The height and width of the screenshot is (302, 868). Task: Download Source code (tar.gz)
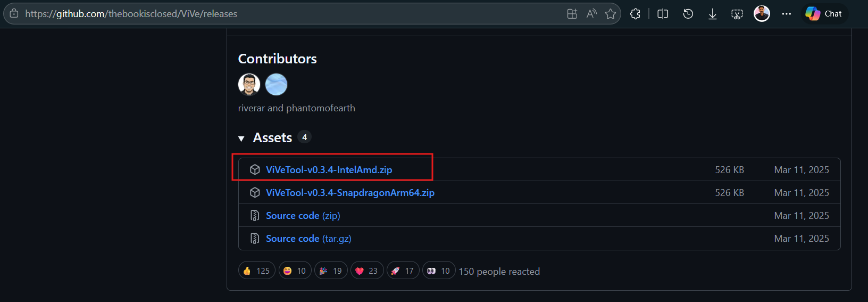pos(308,239)
